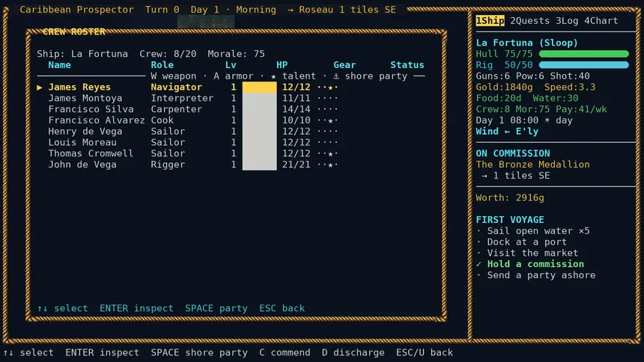Click the wind direction arrow
The image size is (644, 362).
click(x=507, y=132)
